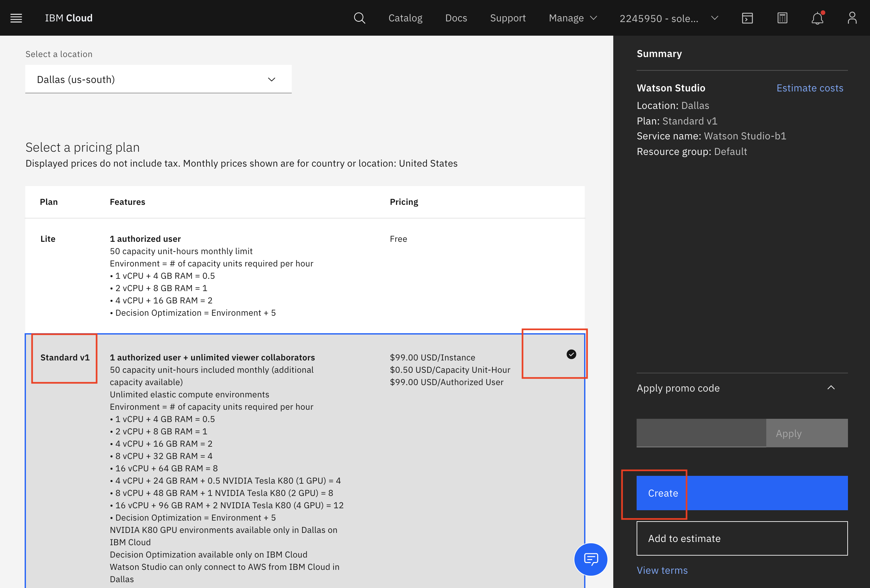Click the Catalog menu item

click(x=405, y=18)
